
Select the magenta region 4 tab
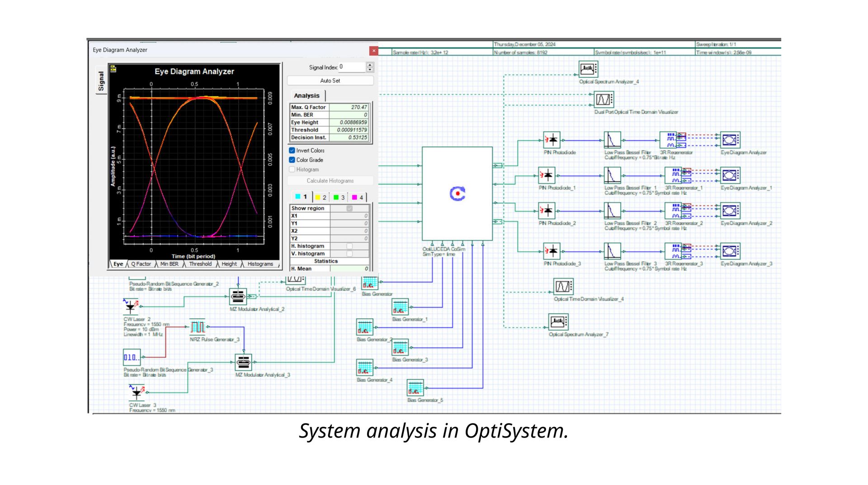click(x=358, y=198)
